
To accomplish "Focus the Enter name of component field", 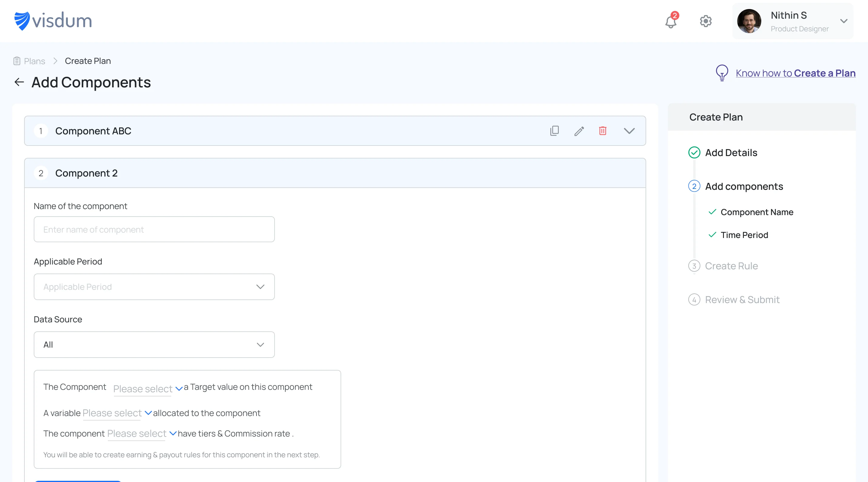I will [154, 229].
